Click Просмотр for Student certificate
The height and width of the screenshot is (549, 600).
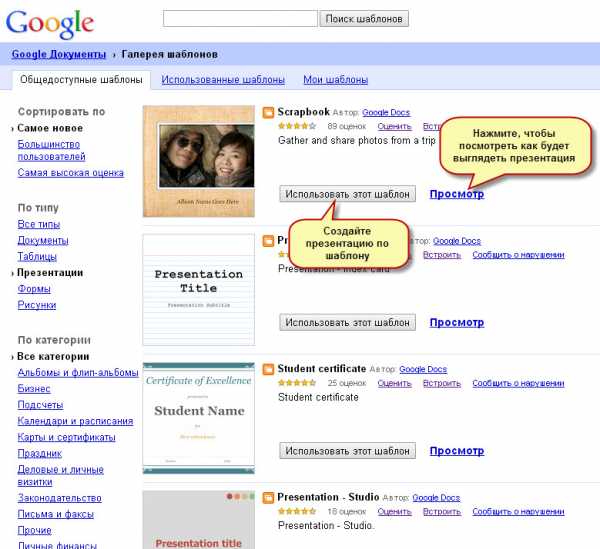pyautogui.click(x=457, y=451)
